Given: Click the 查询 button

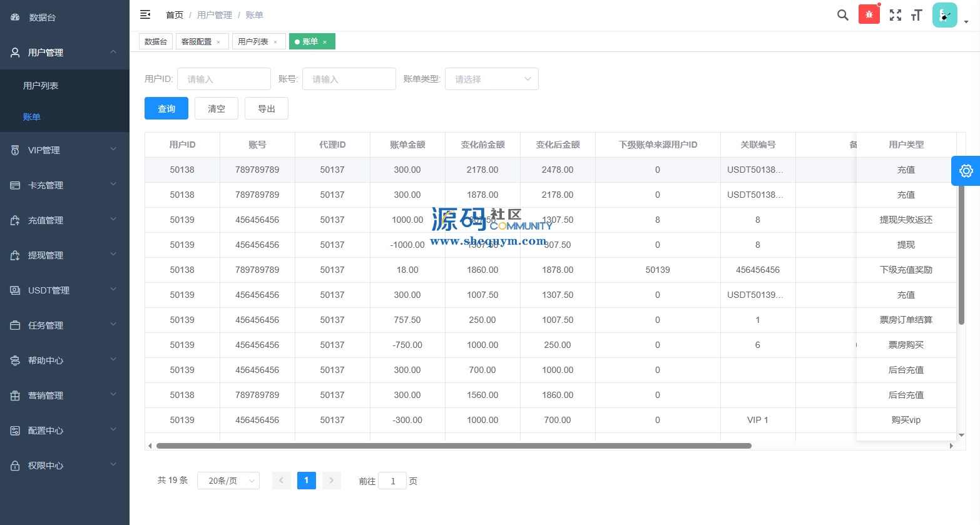Looking at the screenshot, I should pos(166,108).
